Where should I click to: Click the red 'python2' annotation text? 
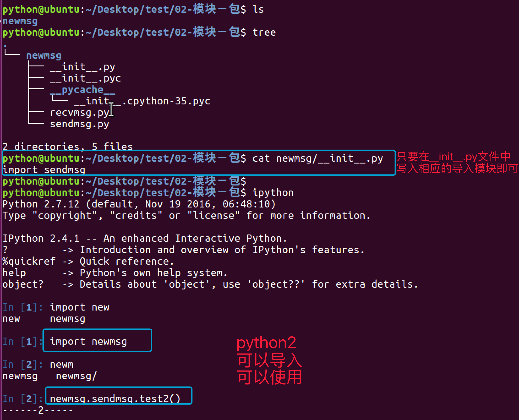click(266, 343)
